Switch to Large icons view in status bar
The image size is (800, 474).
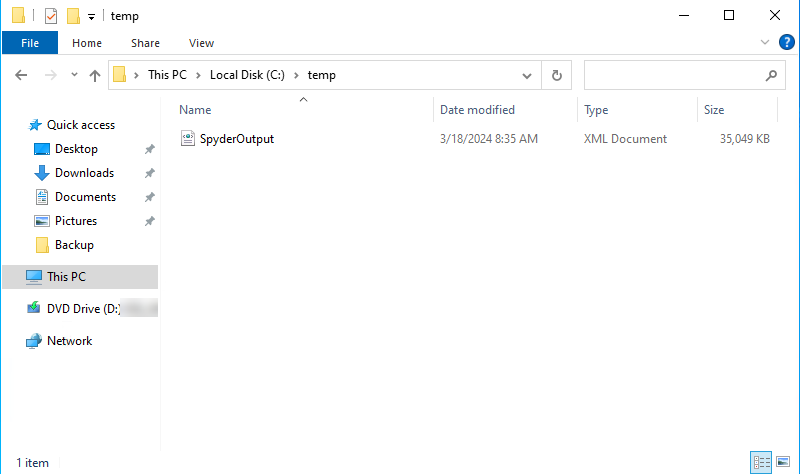point(783,462)
